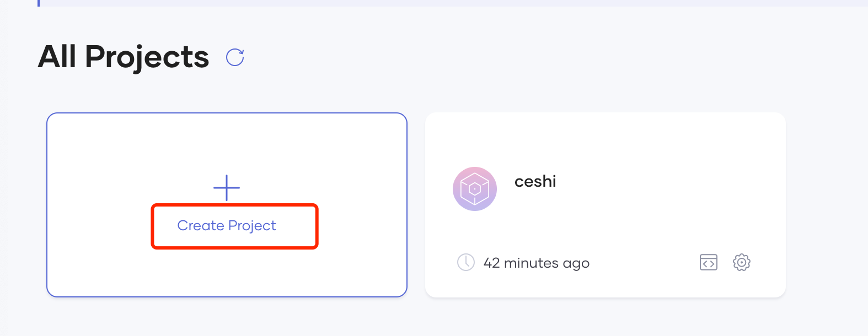This screenshot has height=336, width=868.
Task: Click the gear icon beside the code icon
Action: [x=742, y=263]
